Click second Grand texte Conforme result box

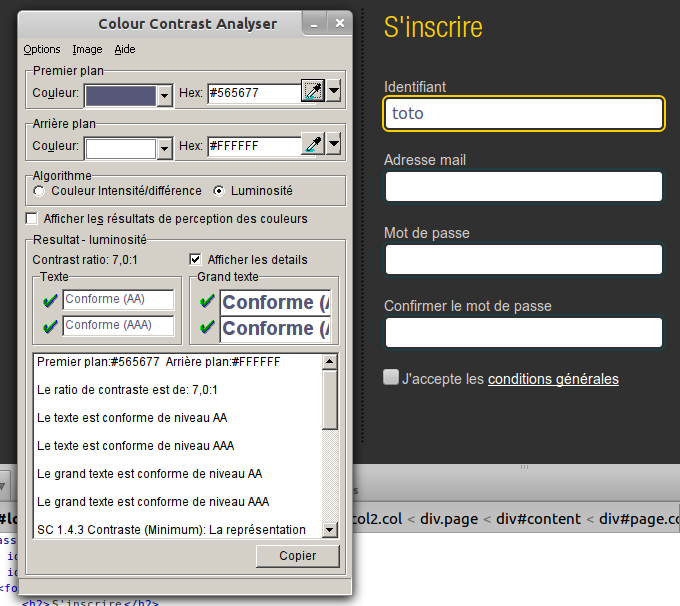click(x=276, y=329)
